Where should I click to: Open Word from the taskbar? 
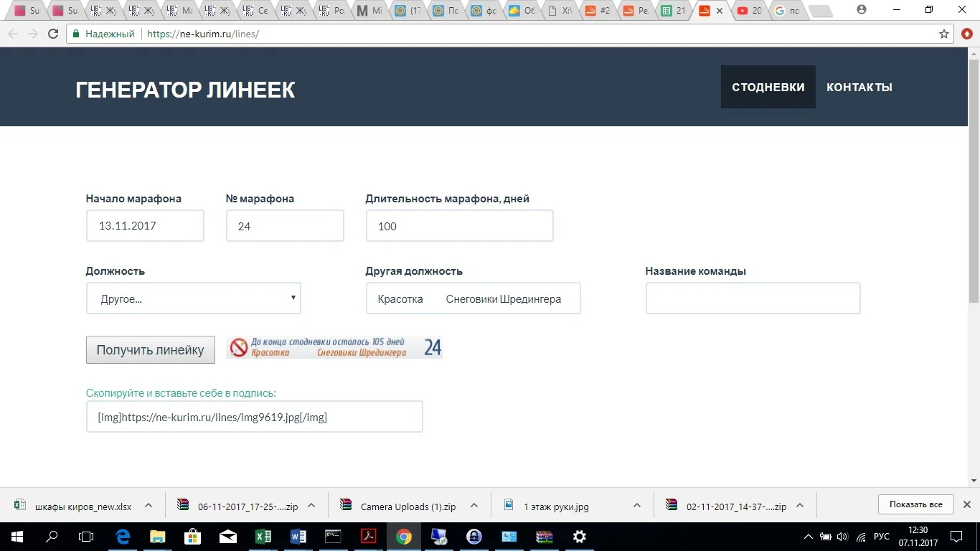pyautogui.click(x=298, y=536)
